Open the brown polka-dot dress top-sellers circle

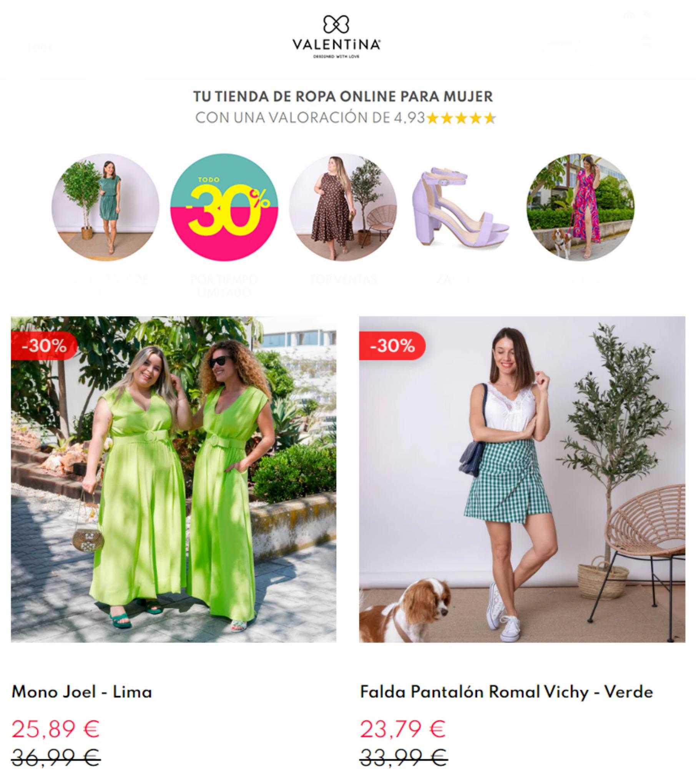click(343, 207)
